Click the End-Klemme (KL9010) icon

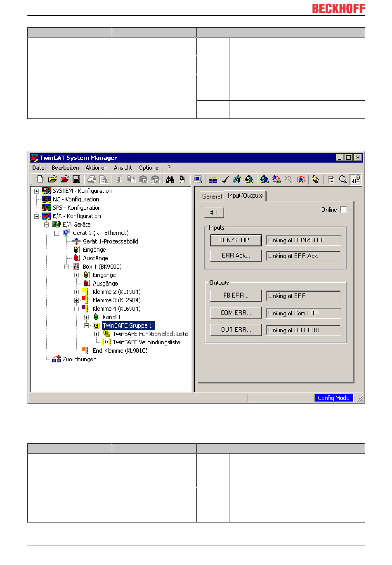85,350
